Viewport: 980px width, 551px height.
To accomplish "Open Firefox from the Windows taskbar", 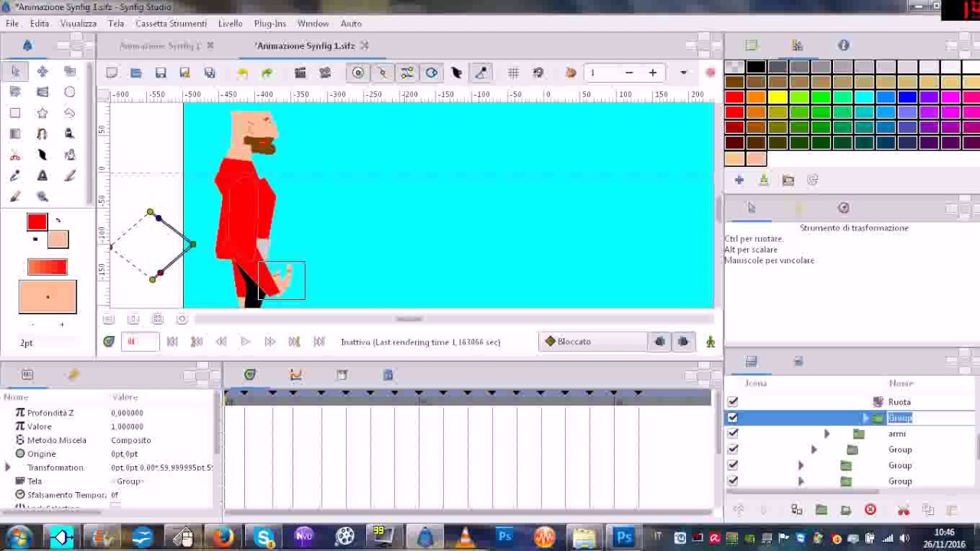I will [223, 537].
